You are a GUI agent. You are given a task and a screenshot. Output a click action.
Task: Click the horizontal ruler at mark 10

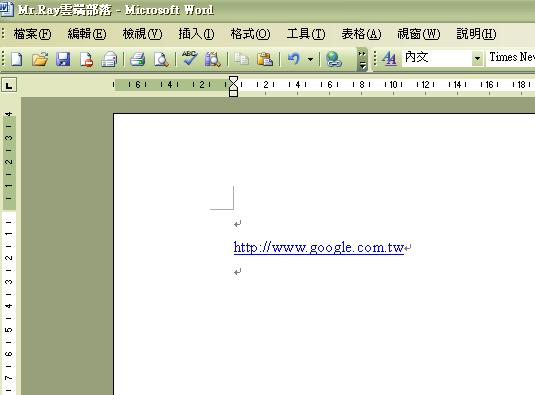point(393,85)
